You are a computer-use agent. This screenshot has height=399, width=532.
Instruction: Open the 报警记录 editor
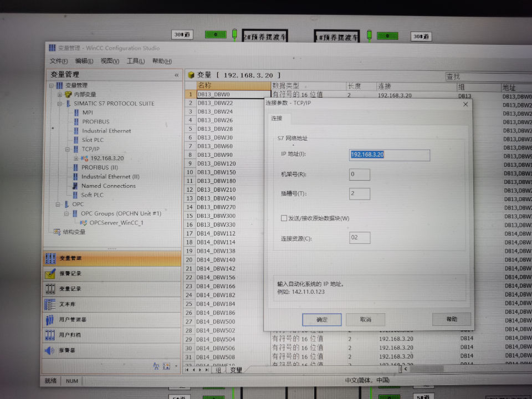[112, 274]
